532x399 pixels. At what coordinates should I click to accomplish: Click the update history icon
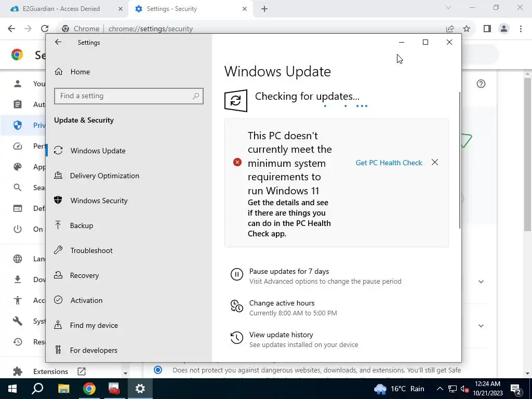[237, 338]
